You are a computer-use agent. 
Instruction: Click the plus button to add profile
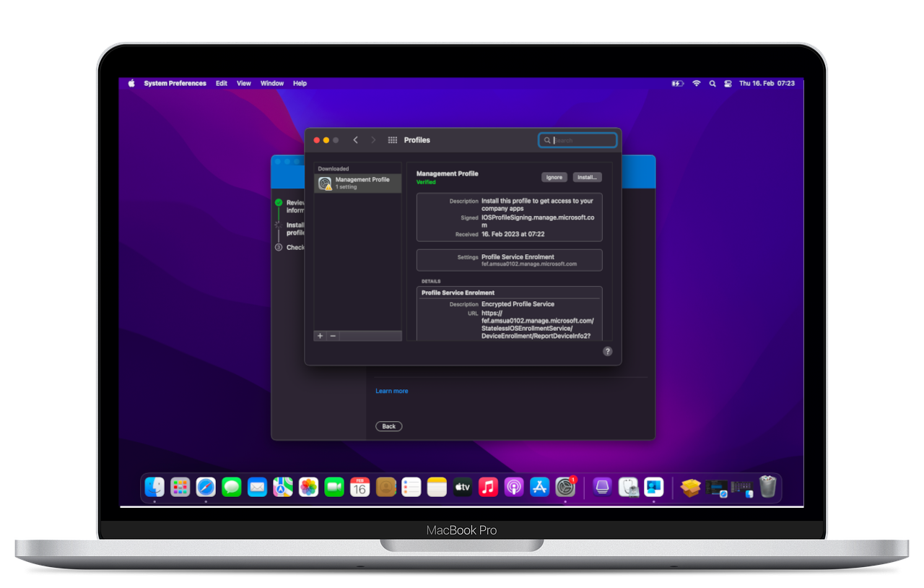(321, 336)
